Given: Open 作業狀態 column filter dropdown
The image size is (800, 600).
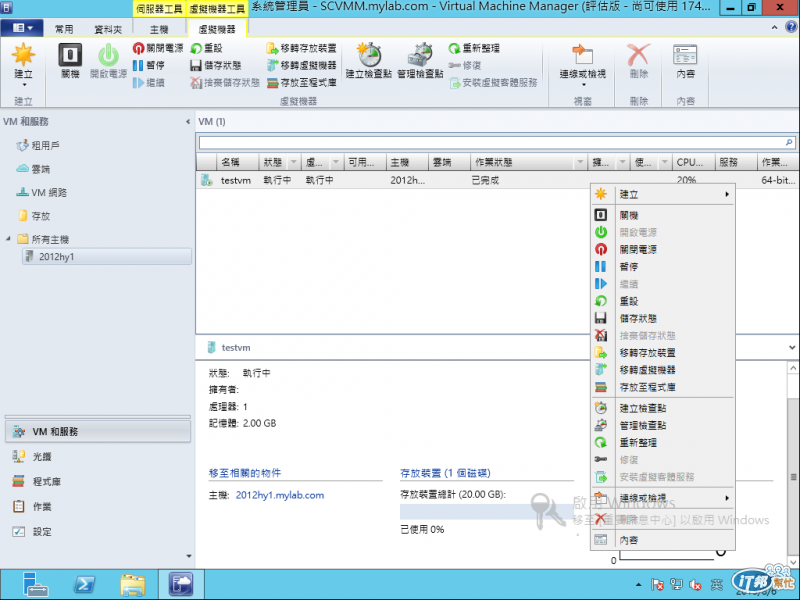Looking at the screenshot, I should pyautogui.click(x=580, y=162).
